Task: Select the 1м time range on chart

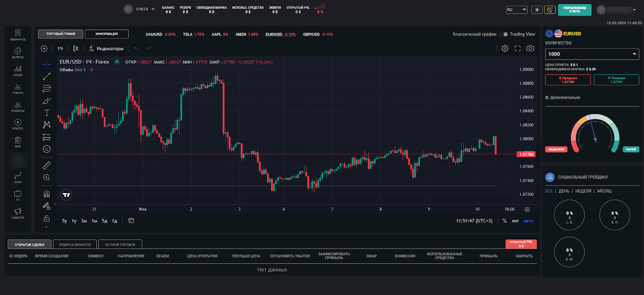Action: (94, 221)
